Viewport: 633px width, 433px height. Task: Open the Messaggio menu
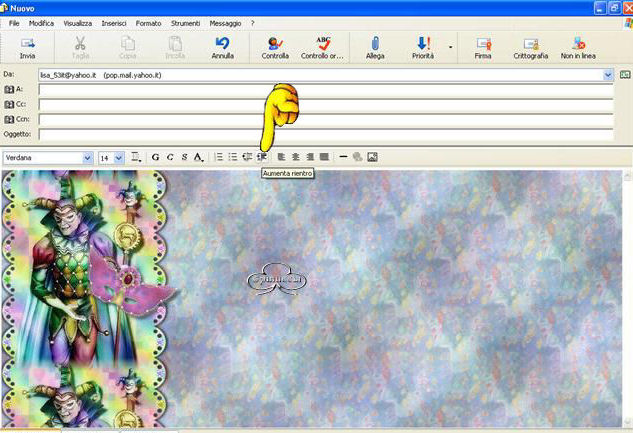pyautogui.click(x=225, y=23)
